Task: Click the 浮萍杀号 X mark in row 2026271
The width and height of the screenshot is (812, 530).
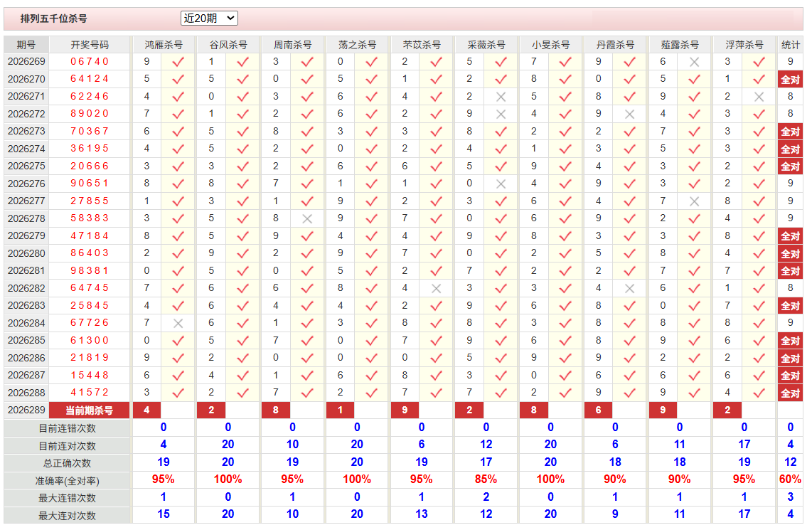Action: [759, 97]
